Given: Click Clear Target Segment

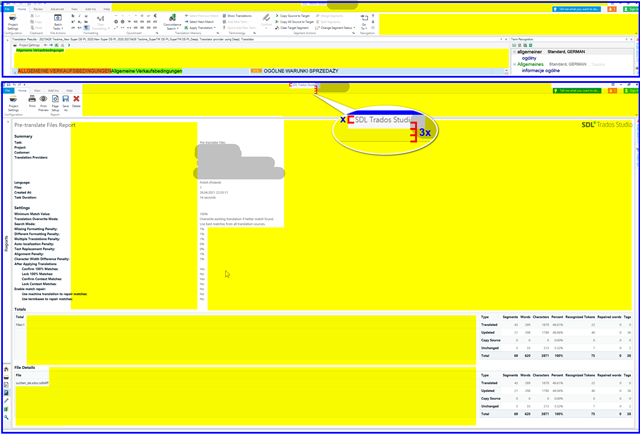Looking at the screenshot, I should 292,28.
